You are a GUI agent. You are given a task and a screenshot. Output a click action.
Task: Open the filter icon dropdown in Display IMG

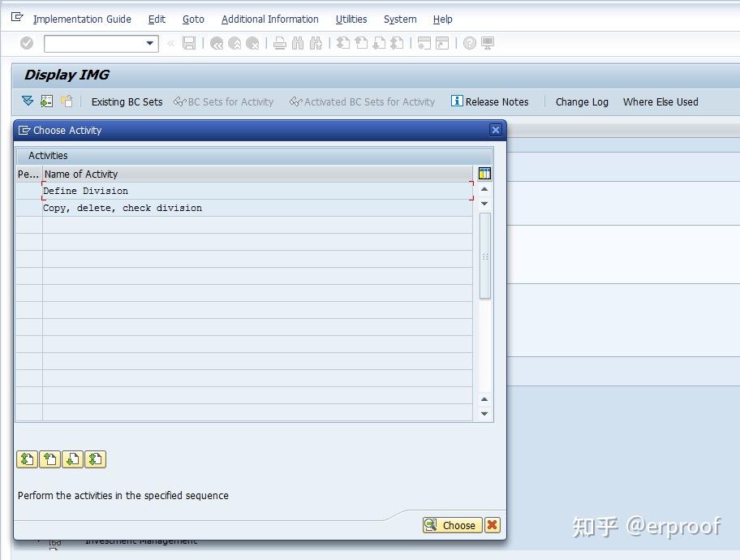pyautogui.click(x=27, y=101)
